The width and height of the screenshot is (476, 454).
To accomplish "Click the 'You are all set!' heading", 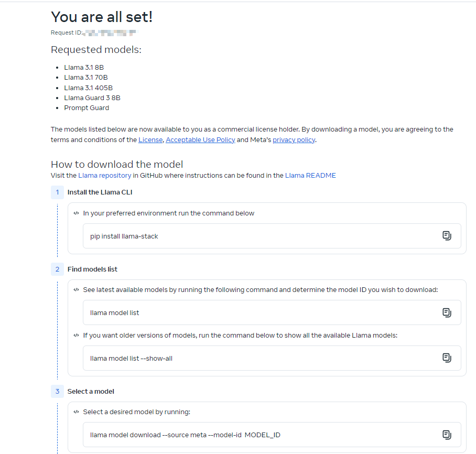I will 102,17.
